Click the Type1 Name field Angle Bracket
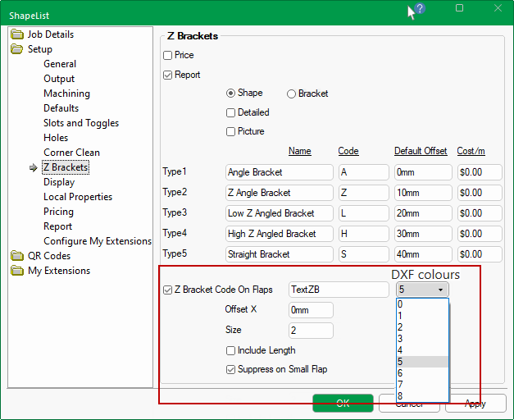Viewport: 514px width, 420px height. [279, 172]
